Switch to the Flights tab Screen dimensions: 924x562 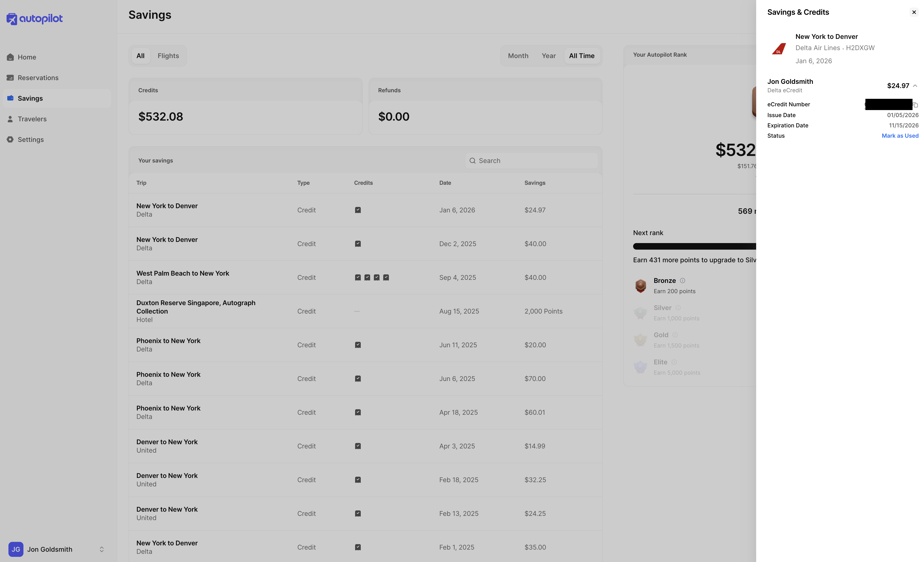pyautogui.click(x=168, y=56)
